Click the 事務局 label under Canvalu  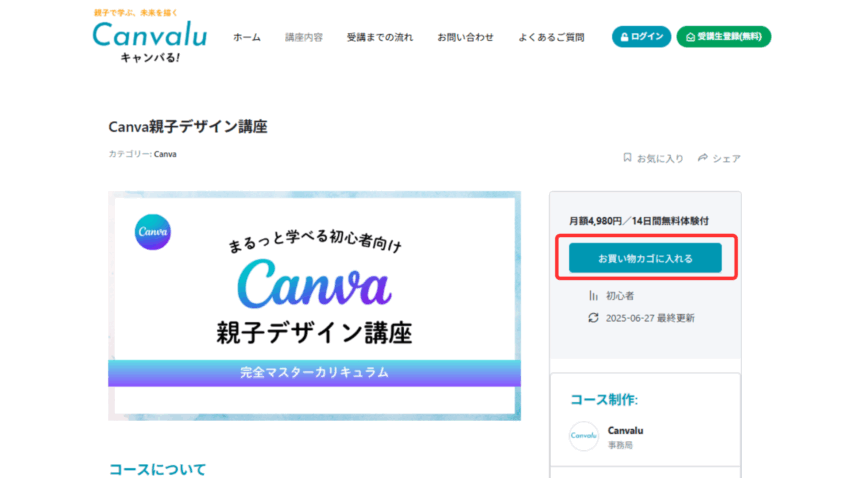[620, 445]
